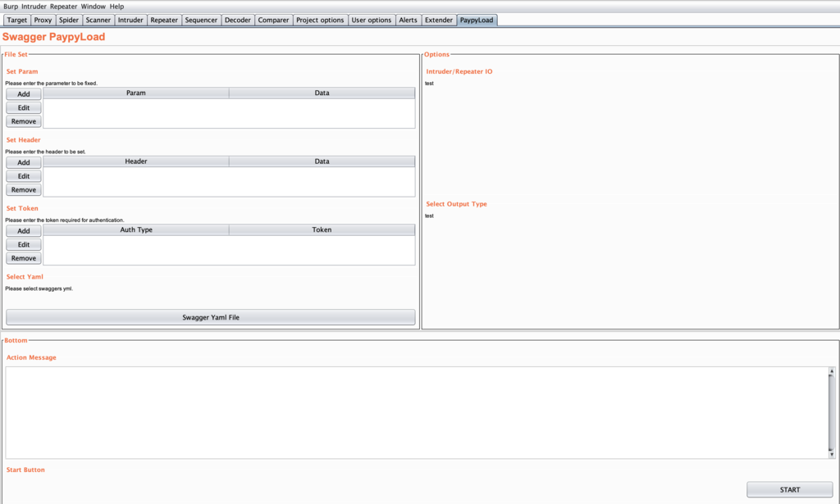Click the Set Token table body
The image size is (840, 504).
pos(229,251)
